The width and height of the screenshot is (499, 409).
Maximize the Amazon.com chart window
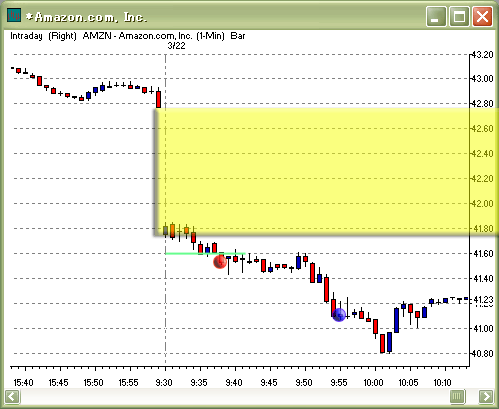coord(459,16)
